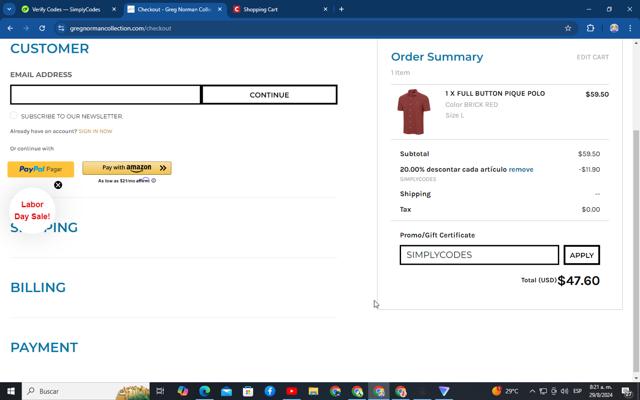The height and width of the screenshot is (400, 640).
Task: Open the Windows Start menu
Action: point(11,391)
